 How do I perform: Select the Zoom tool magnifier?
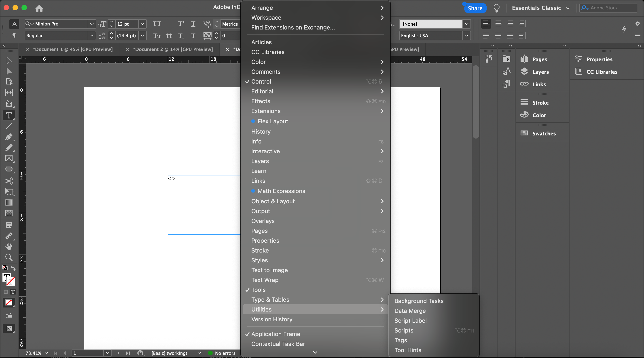coord(9,257)
